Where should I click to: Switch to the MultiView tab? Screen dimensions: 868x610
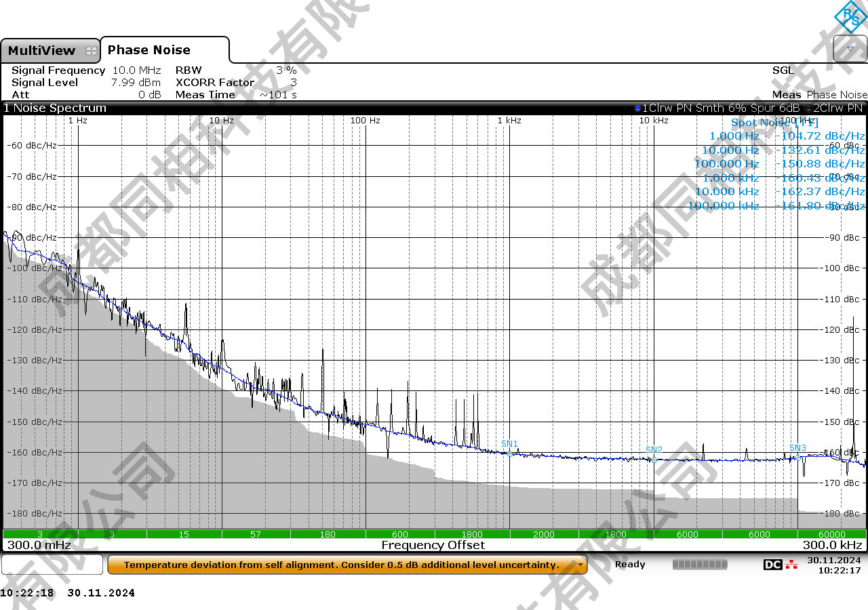coord(42,51)
